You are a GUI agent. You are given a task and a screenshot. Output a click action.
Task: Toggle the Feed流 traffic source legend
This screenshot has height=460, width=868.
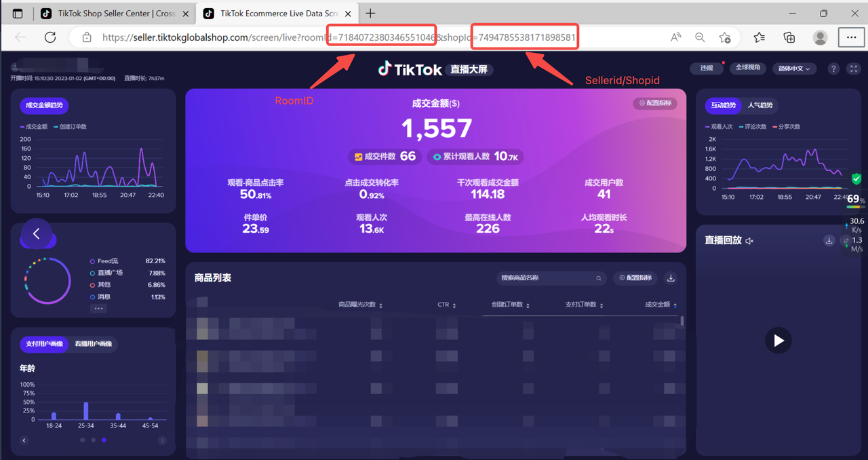(x=103, y=261)
